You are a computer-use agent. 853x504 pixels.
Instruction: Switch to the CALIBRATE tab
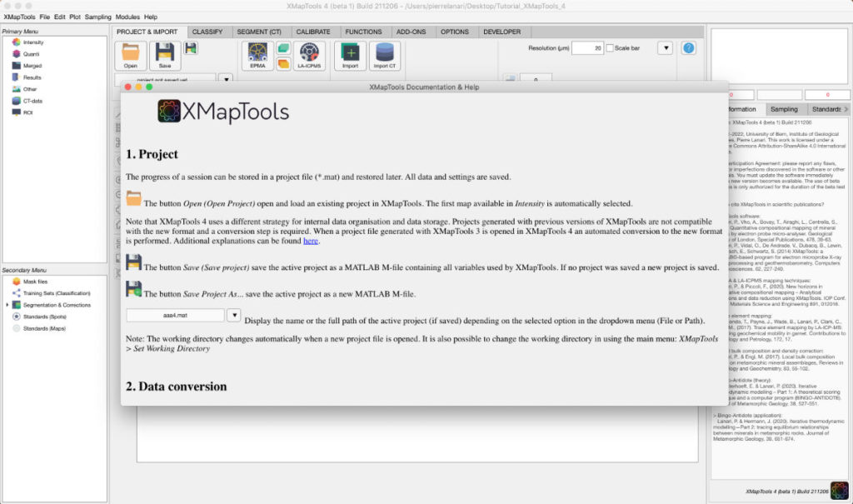[313, 32]
